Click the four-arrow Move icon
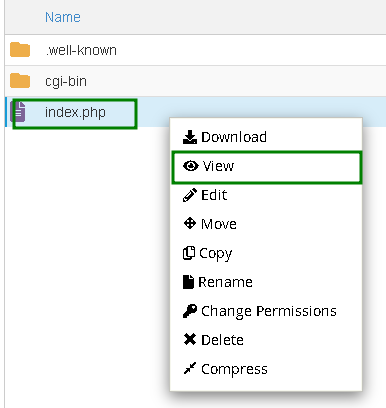 click(x=190, y=223)
